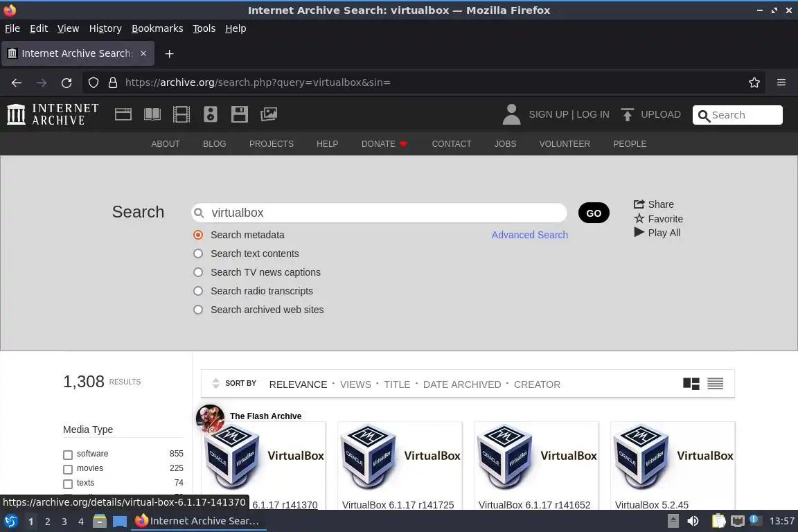Screen dimensions: 798x532
Task: Open the BLOG nav link
Action: pos(214,144)
